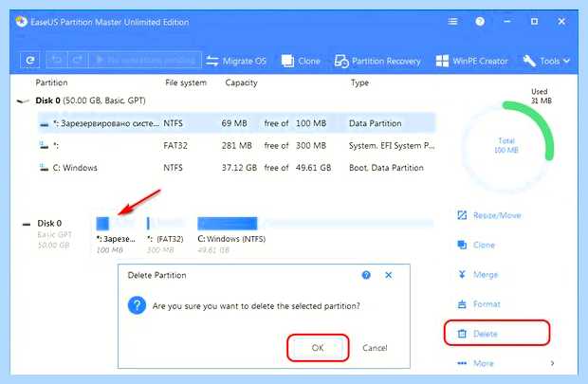Choose Resize/Move in side panel
Screen dimensions: 588x384
(x=489, y=215)
